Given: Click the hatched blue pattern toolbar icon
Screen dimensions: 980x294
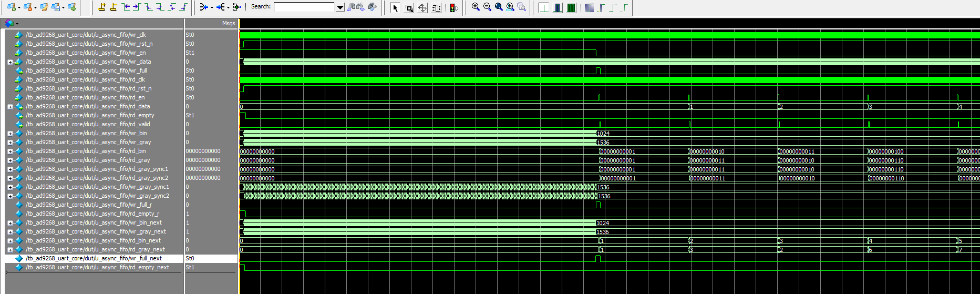Looking at the screenshot, I should [x=590, y=7].
